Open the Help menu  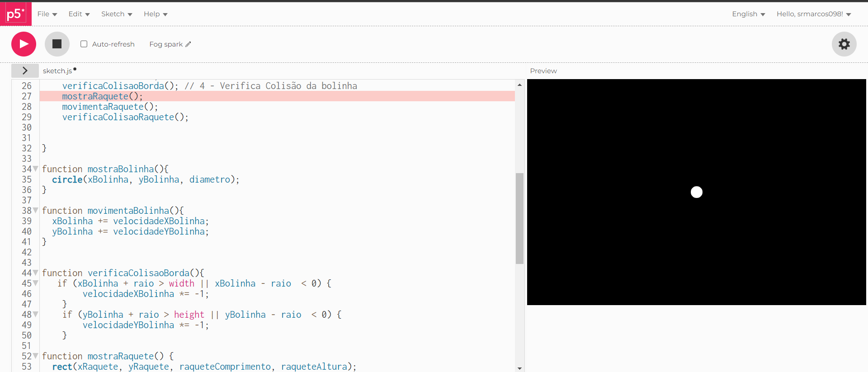[x=156, y=14]
